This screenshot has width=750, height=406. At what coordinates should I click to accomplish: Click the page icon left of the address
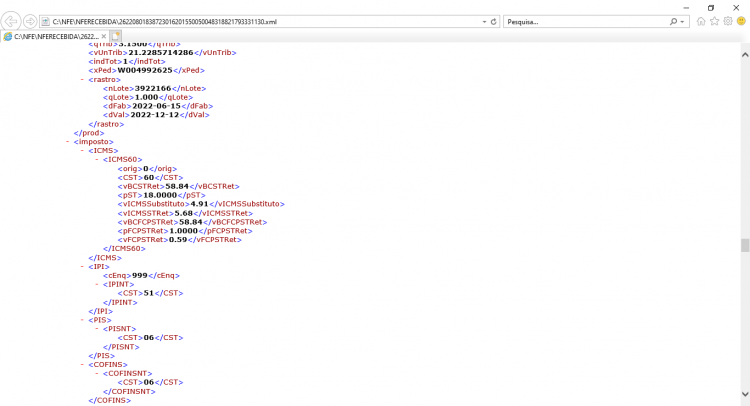(x=45, y=22)
